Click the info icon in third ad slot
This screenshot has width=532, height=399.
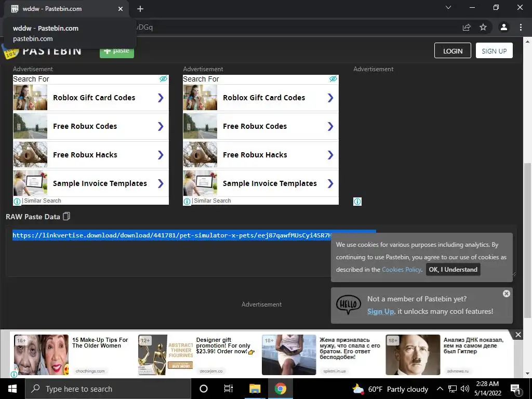357,202
